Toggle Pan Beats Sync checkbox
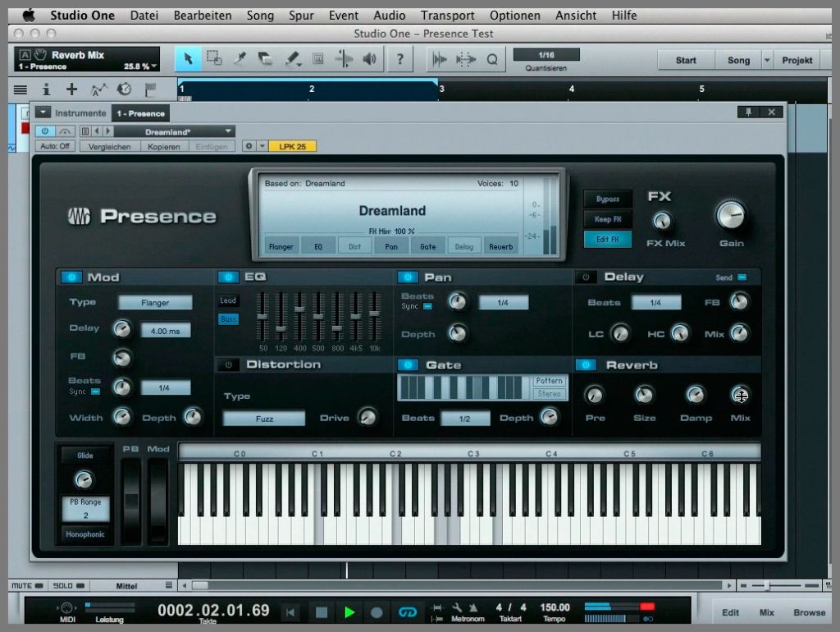The width and height of the screenshot is (840, 632). pos(427,307)
